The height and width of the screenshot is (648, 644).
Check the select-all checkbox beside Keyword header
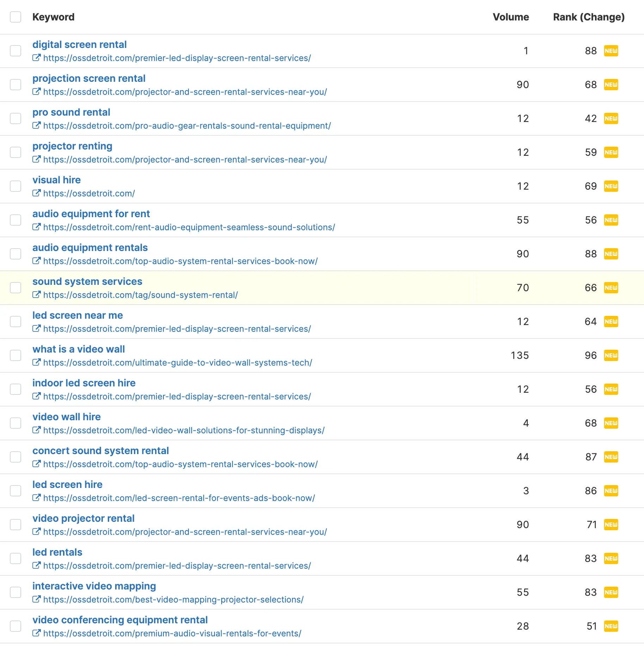[16, 17]
